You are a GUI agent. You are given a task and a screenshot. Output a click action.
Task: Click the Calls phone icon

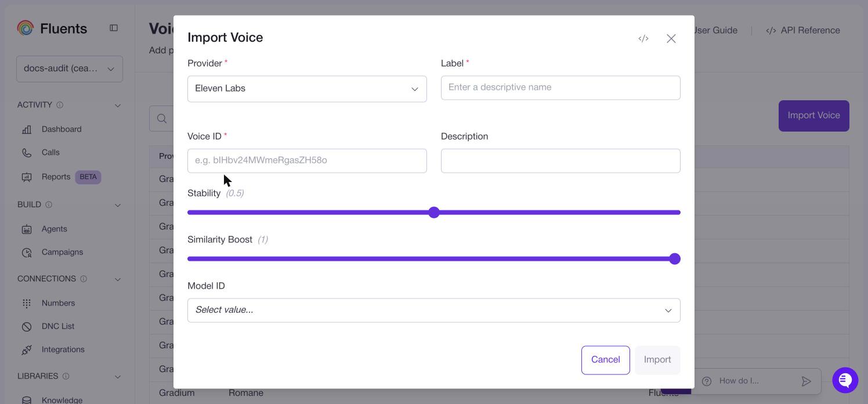point(27,152)
